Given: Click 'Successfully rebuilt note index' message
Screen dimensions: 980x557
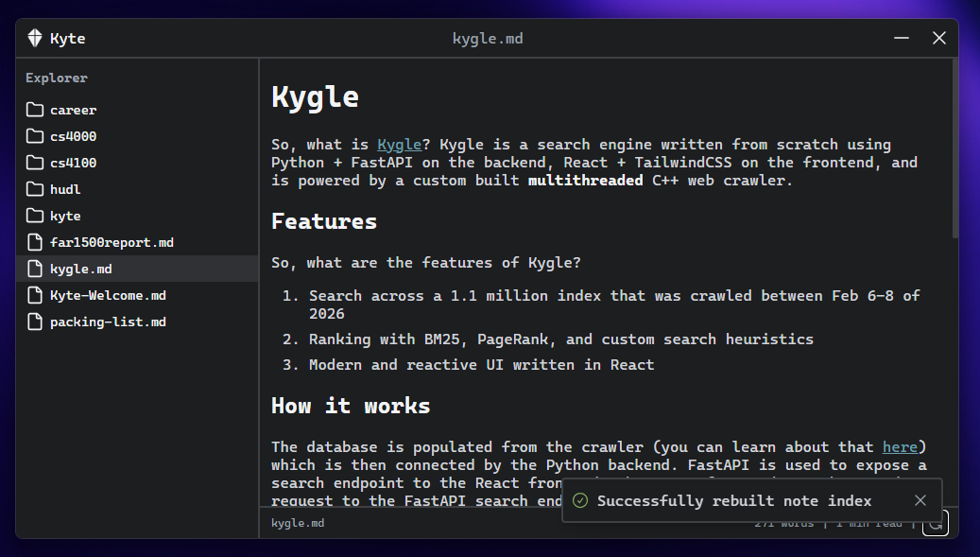Looking at the screenshot, I should click(733, 501).
